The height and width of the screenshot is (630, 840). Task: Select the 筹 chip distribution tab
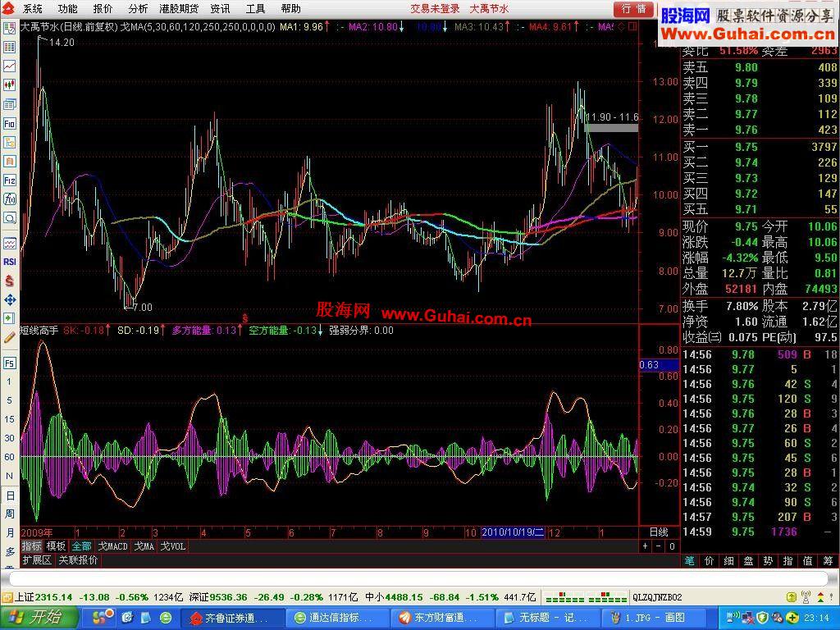[829, 561]
